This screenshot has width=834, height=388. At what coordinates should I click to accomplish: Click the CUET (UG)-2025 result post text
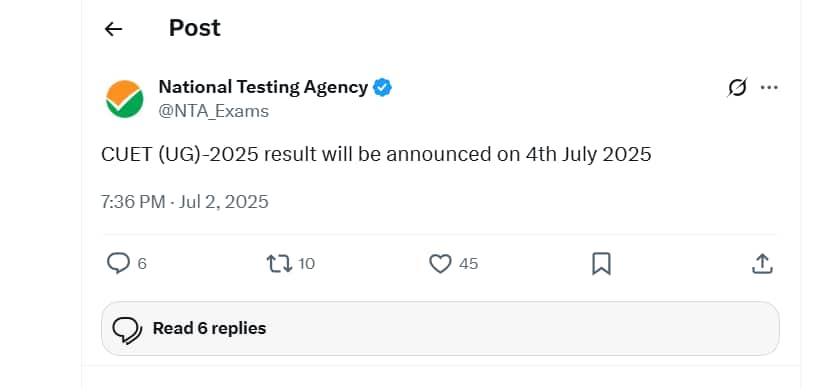pos(376,154)
